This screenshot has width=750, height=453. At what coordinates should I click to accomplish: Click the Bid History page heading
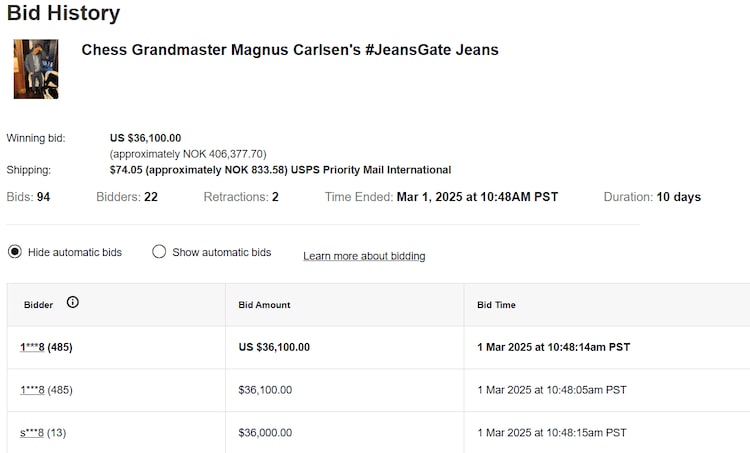(x=63, y=14)
